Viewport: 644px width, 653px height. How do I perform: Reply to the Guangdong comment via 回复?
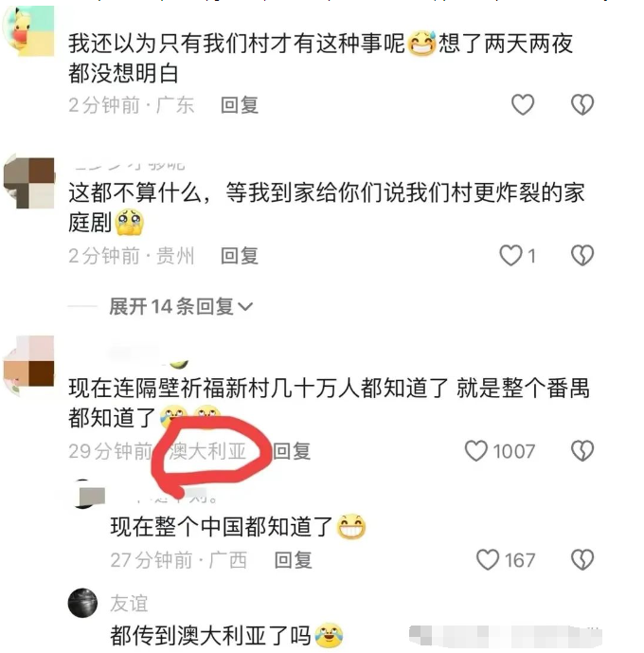coord(240,105)
